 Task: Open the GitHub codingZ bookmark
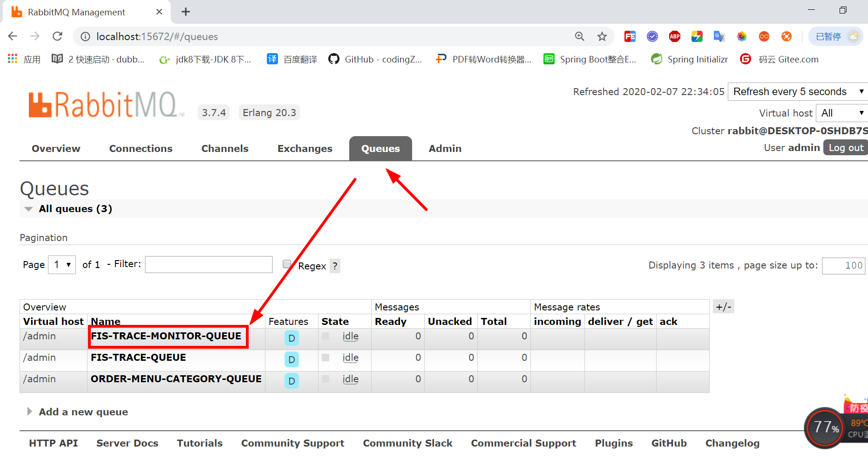click(375, 59)
